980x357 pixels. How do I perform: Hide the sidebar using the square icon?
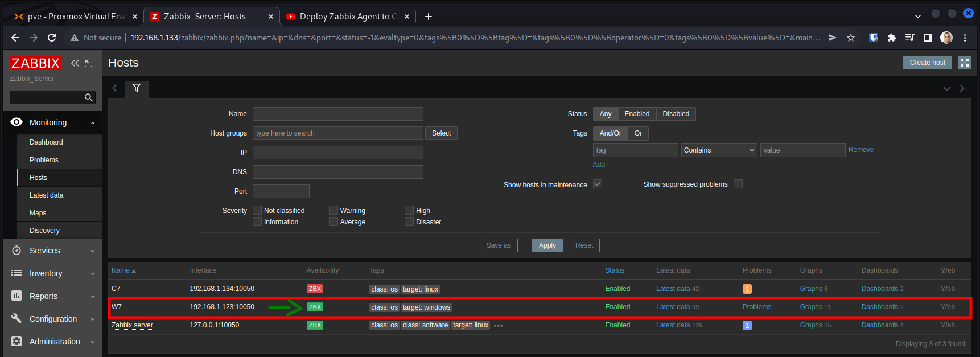(89, 63)
